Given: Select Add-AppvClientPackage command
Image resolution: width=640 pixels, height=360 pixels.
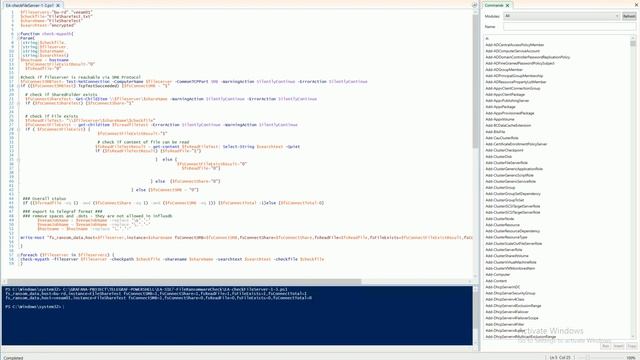Looking at the screenshot, I should (x=505, y=94).
